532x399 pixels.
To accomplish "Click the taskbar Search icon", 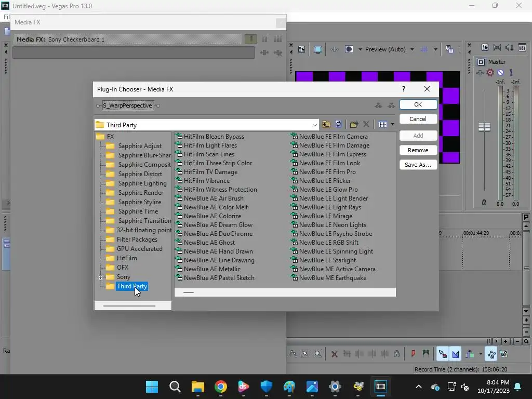I will pyautogui.click(x=175, y=387).
